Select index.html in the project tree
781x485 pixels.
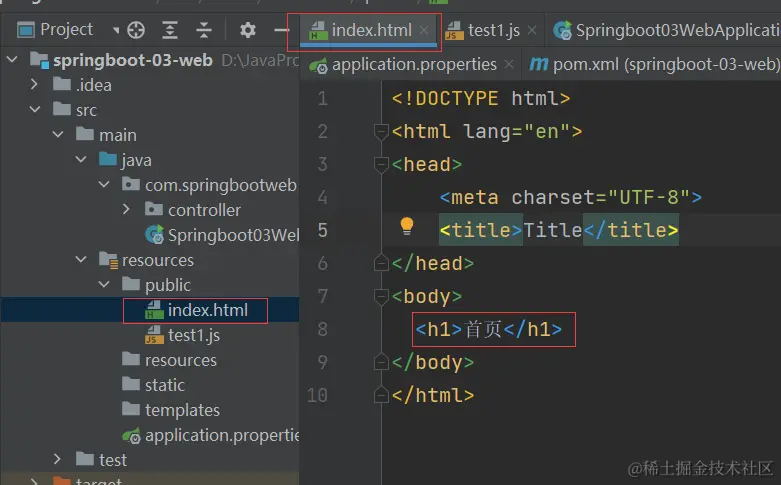(197, 310)
